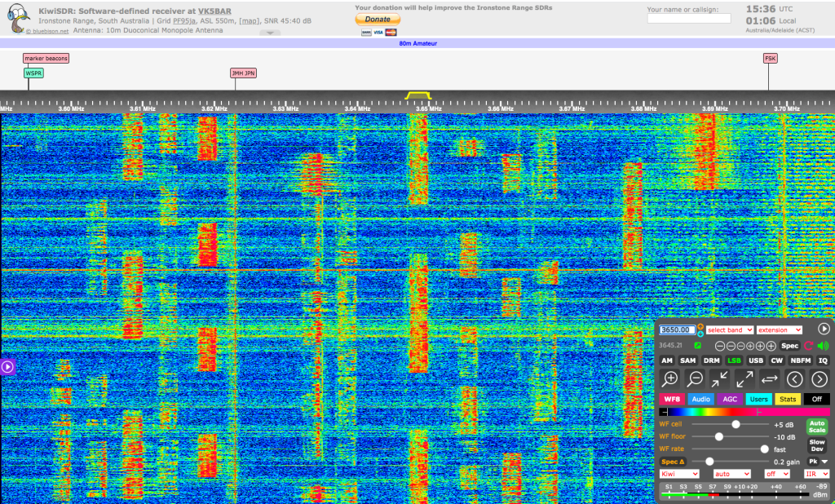Screen dimensions: 835x504
Task: Select the AM demodulation mode
Action: point(667,360)
